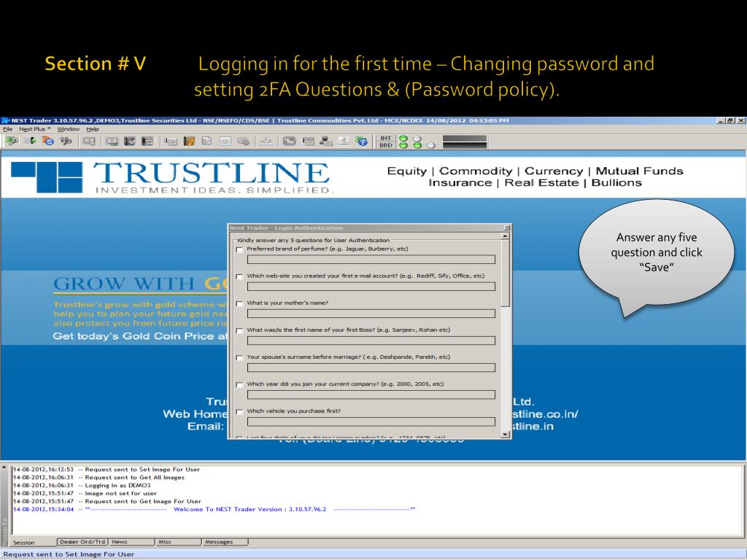The image size is (747, 560).
Task: Click the globe with blue info badge icon
Action: (362, 141)
